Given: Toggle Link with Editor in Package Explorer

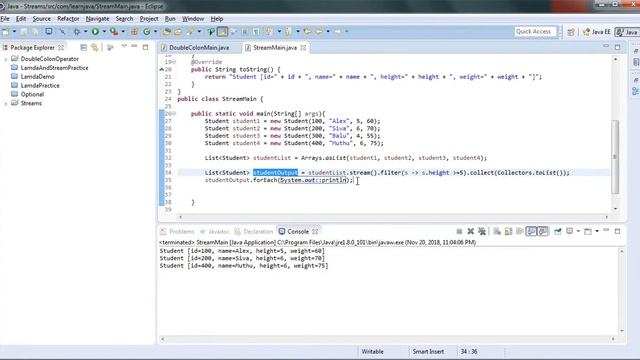Looking at the screenshot, I should tap(95, 47).
